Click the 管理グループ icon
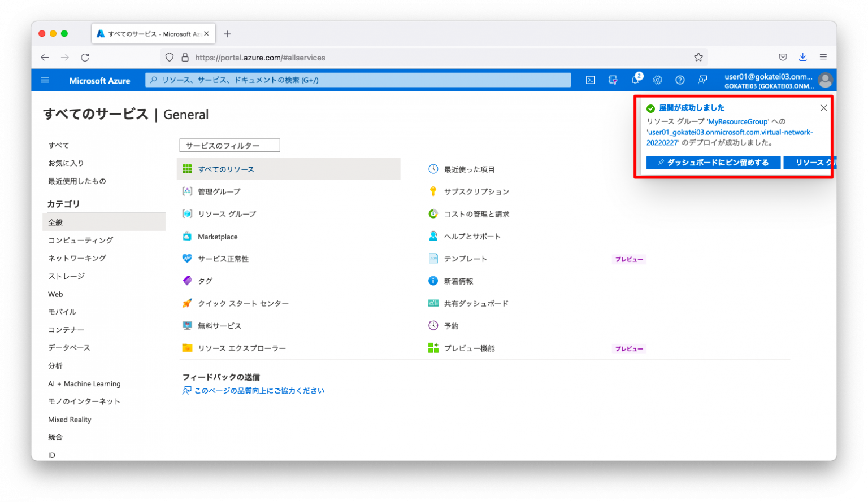This screenshot has height=502, width=868. (187, 191)
